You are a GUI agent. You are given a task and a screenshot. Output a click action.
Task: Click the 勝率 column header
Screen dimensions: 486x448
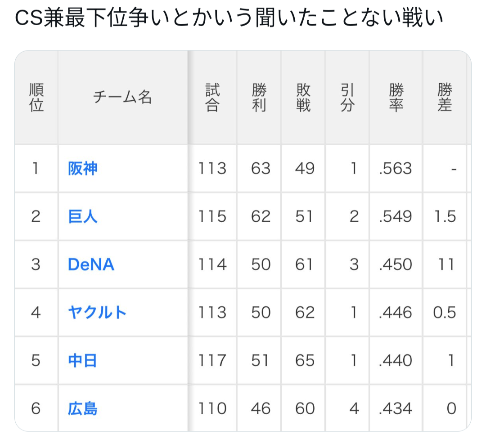(396, 97)
